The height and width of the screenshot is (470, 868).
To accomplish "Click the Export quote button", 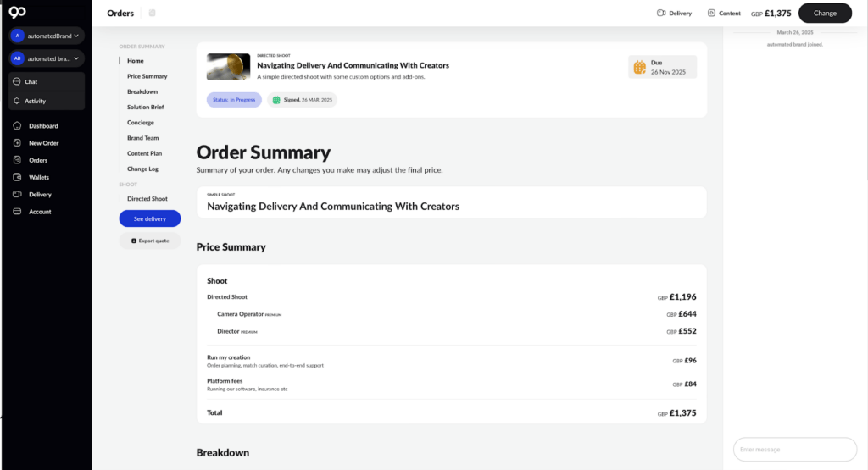I will coord(150,241).
